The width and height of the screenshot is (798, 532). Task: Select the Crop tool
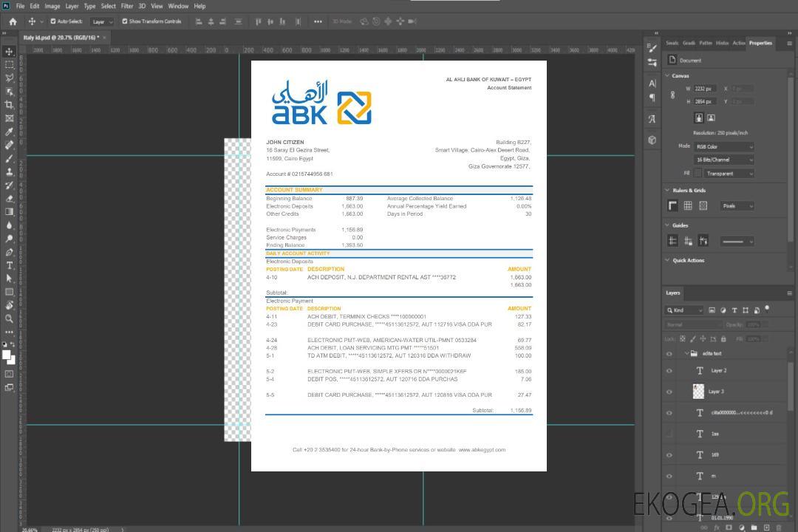(10, 105)
